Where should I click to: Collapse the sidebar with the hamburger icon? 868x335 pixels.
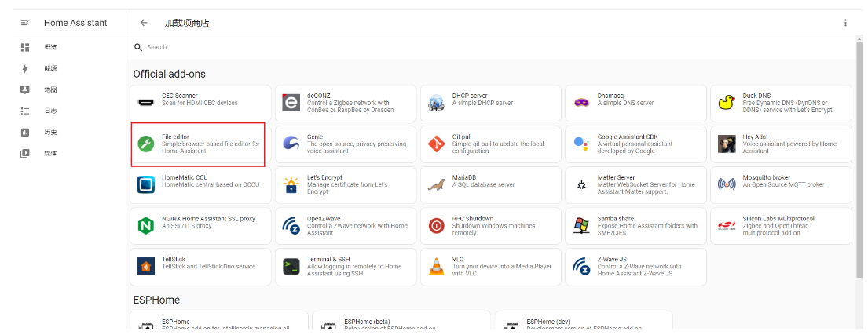click(24, 23)
